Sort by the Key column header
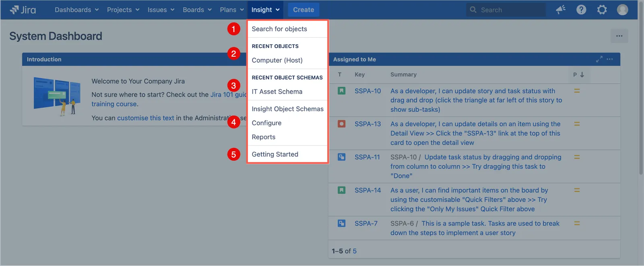 point(359,74)
